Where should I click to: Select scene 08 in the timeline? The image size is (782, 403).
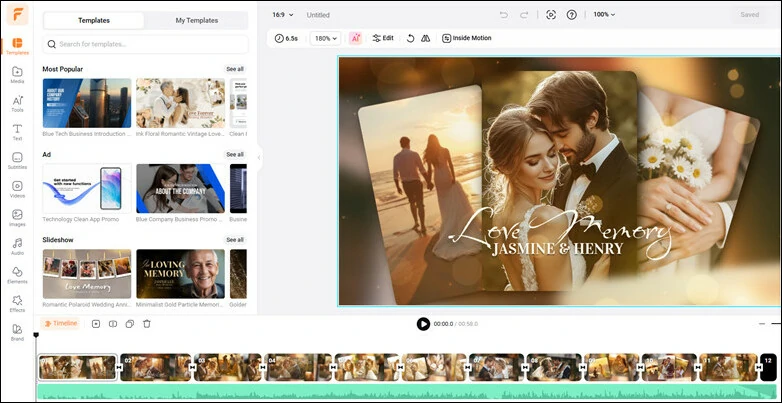click(x=555, y=368)
